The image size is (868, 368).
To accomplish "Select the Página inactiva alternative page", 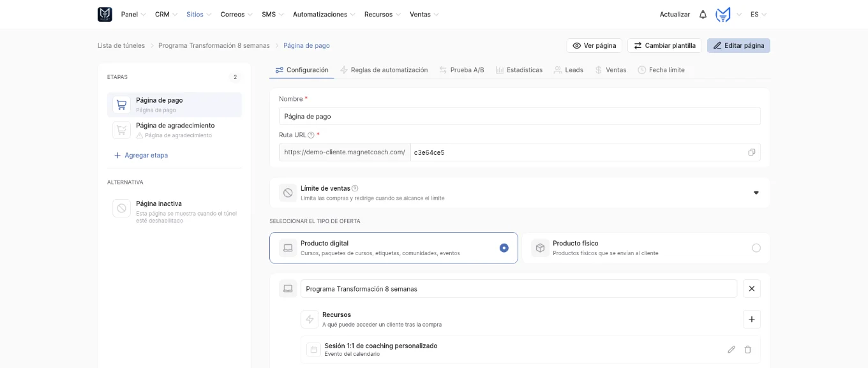I will click(x=174, y=212).
